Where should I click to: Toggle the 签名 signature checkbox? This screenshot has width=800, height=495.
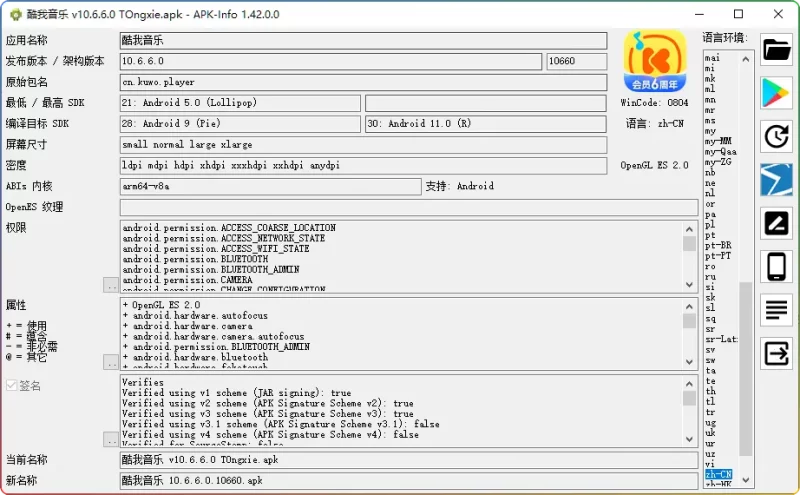coord(12,385)
